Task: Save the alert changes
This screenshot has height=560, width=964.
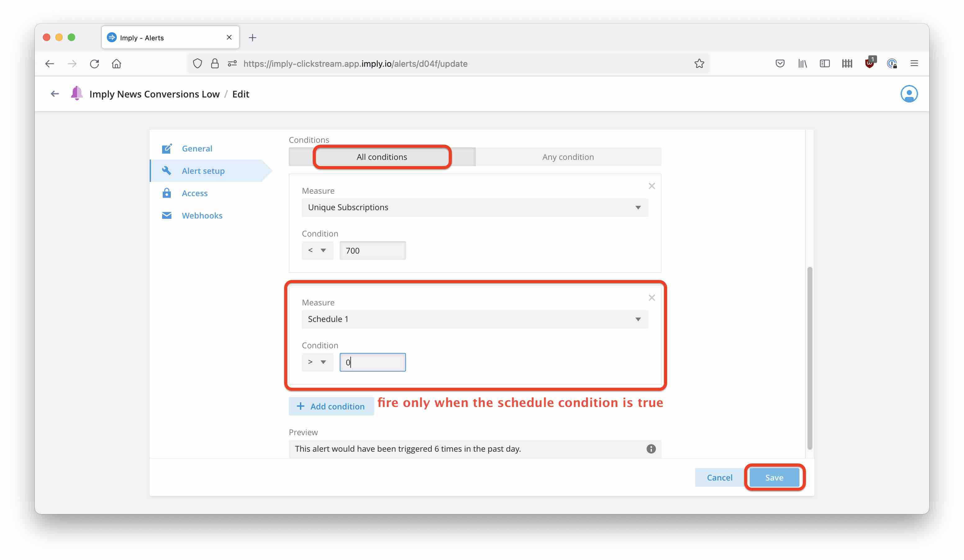Action: tap(774, 477)
